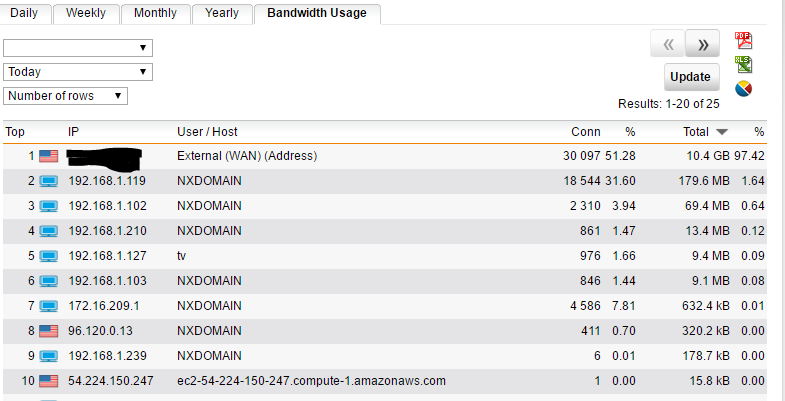Viewport: 785px width, 401px height.
Task: Switch to the Monthly tab
Action: click(155, 13)
